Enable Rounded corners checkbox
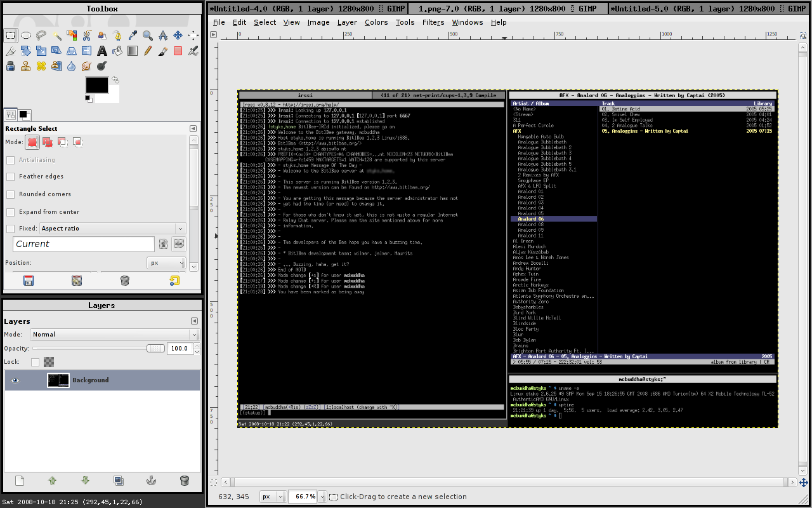The height and width of the screenshot is (508, 812). (x=10, y=194)
